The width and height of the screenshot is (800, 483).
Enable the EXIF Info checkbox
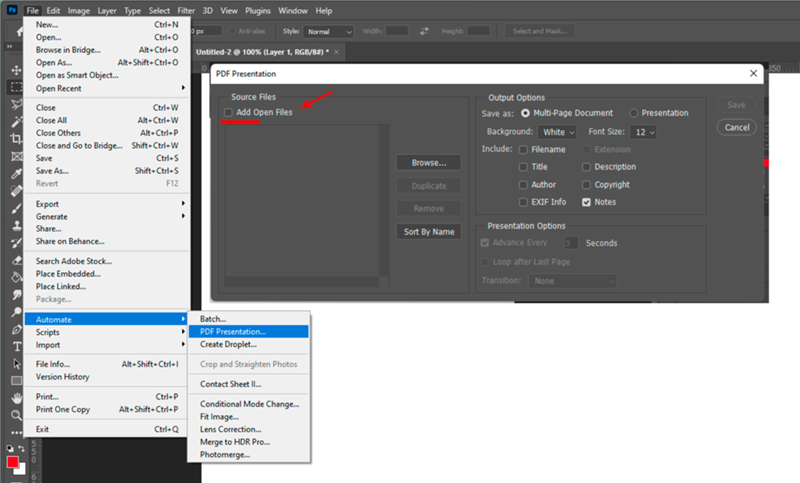(x=523, y=202)
